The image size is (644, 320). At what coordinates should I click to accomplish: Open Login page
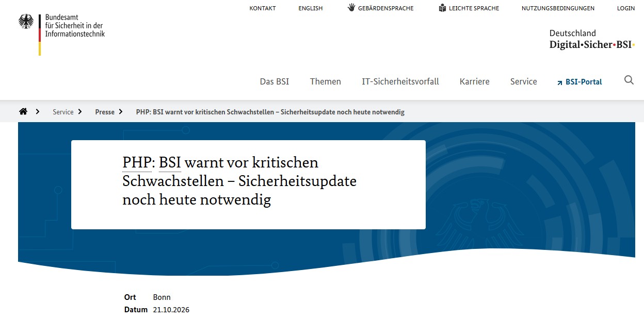(626, 8)
